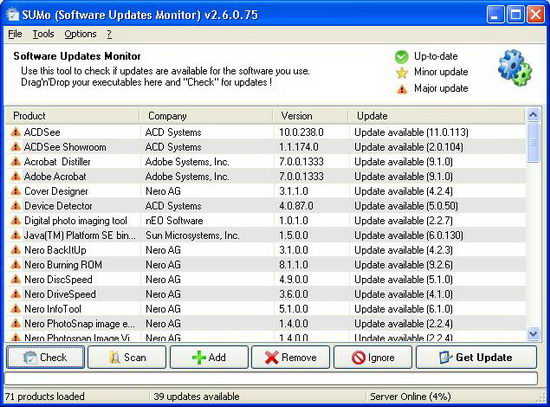This screenshot has height=407, width=550.
Task: Click the warning icon beside Digital photo imaging tool
Action: pos(15,220)
